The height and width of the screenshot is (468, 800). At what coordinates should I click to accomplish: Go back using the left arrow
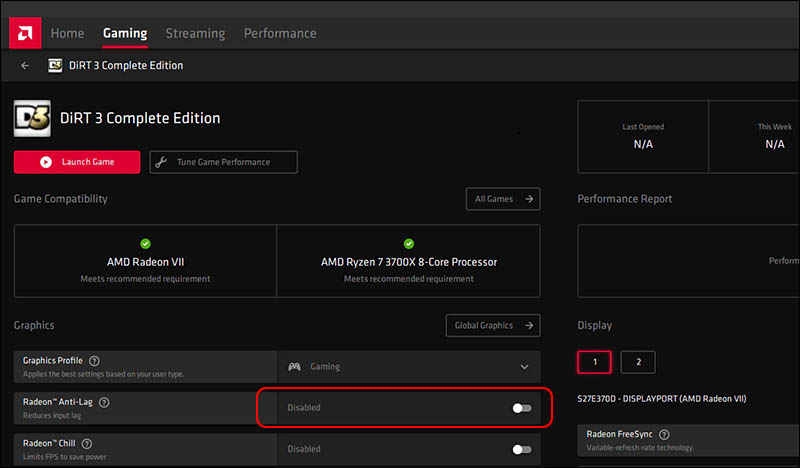25,65
